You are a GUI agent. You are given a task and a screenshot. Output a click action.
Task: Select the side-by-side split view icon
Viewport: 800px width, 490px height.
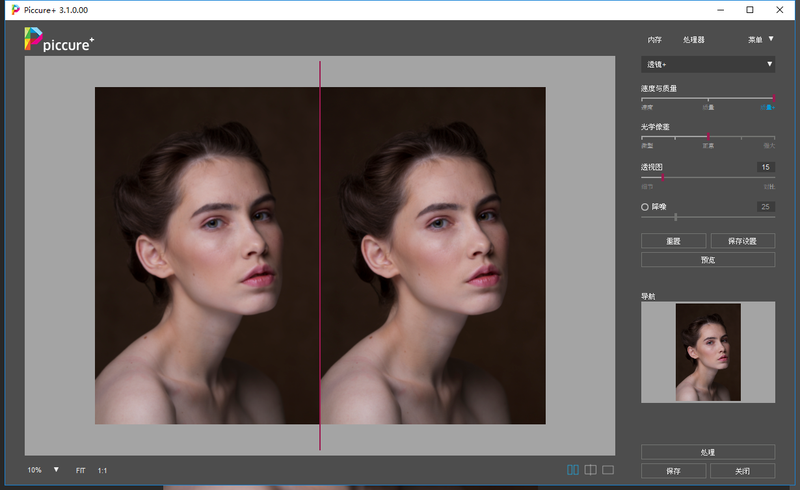[x=573, y=469]
